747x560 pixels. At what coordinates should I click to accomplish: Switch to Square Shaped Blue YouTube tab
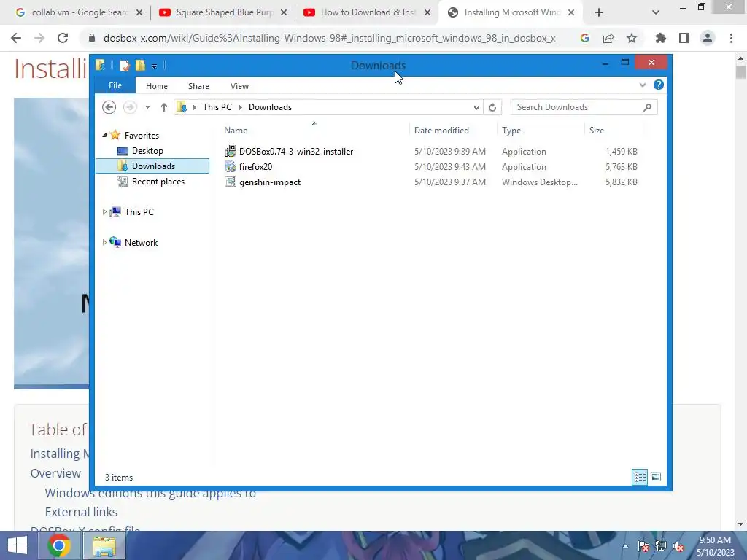[x=223, y=12]
